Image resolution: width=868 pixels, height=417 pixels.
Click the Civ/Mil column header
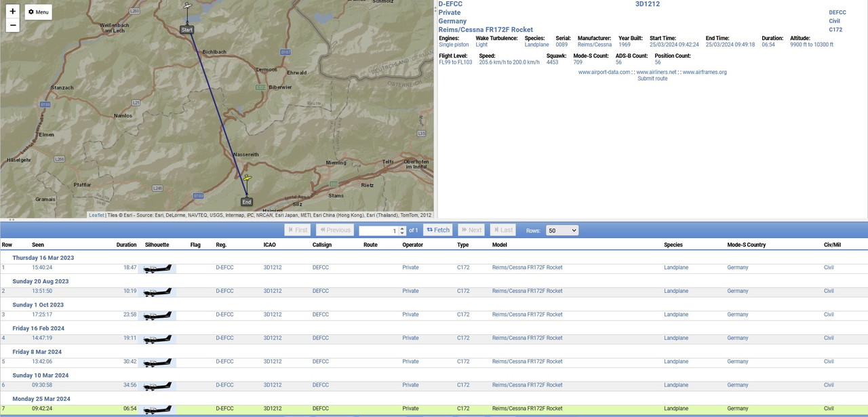[833, 245]
